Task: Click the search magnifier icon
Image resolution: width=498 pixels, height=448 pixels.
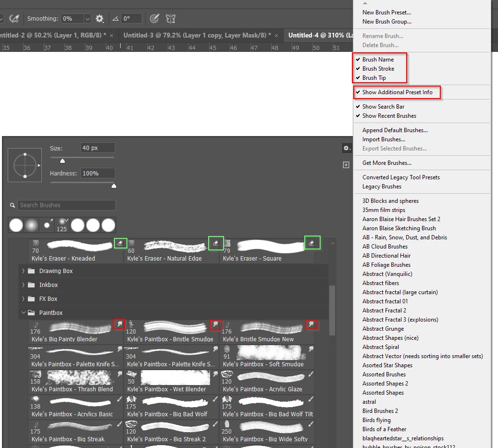Action: coord(12,205)
